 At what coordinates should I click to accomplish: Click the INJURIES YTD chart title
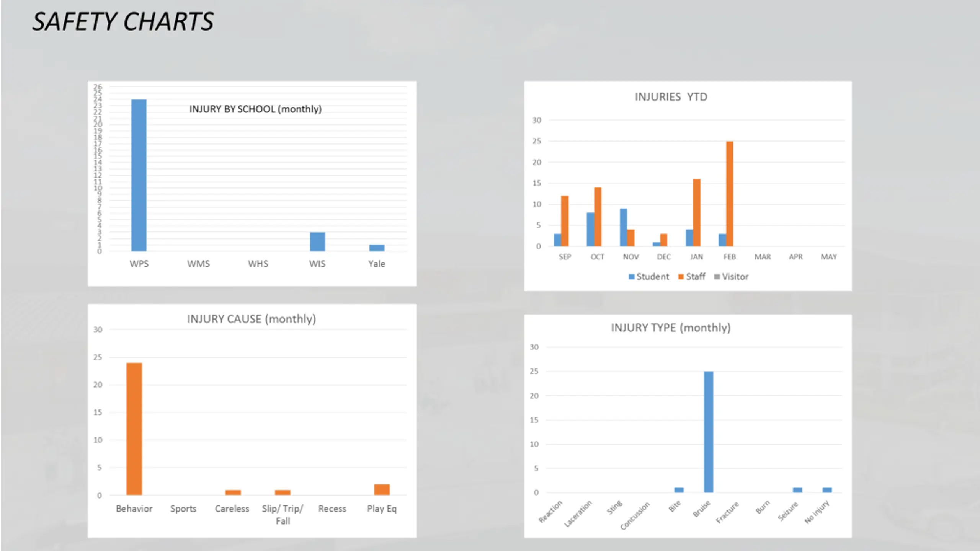tap(671, 97)
